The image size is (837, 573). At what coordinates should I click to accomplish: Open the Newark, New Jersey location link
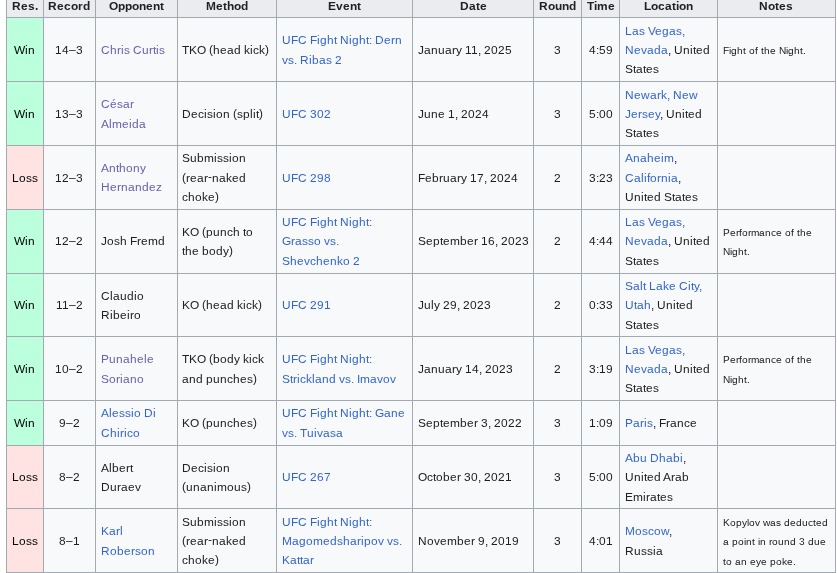(x=661, y=104)
